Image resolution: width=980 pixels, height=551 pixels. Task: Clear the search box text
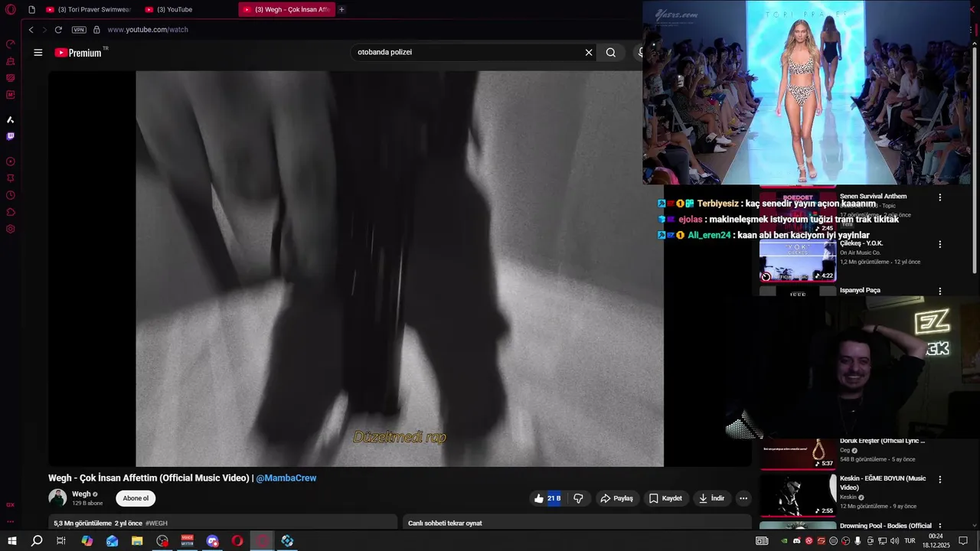[589, 53]
